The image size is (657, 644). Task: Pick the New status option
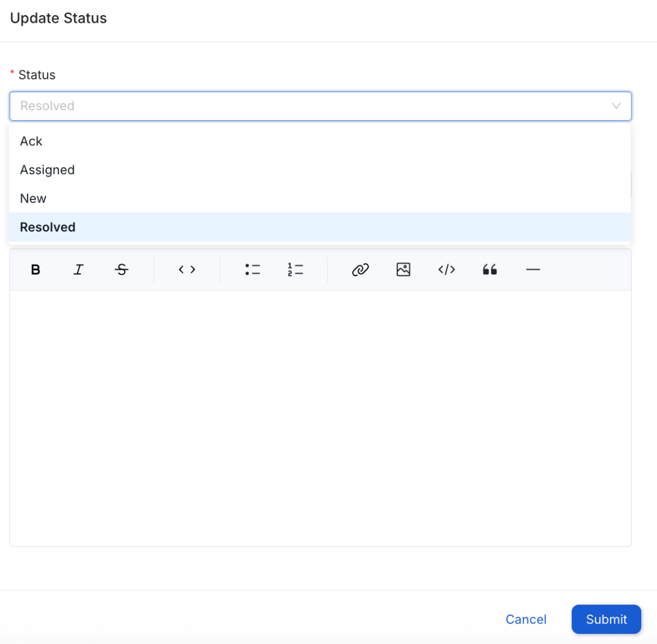click(33, 198)
